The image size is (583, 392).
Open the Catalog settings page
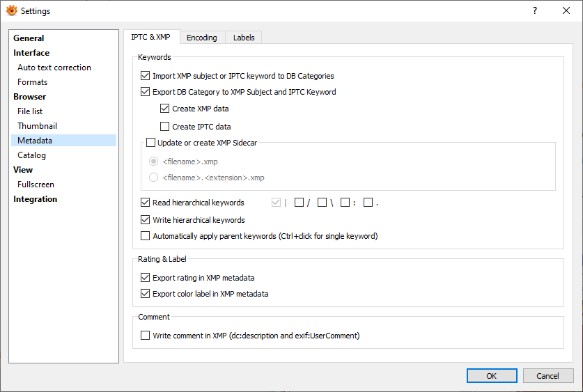tap(32, 155)
